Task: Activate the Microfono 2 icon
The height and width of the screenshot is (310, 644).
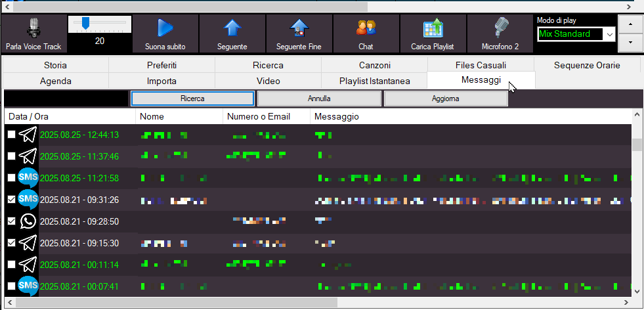Action: pos(501,29)
